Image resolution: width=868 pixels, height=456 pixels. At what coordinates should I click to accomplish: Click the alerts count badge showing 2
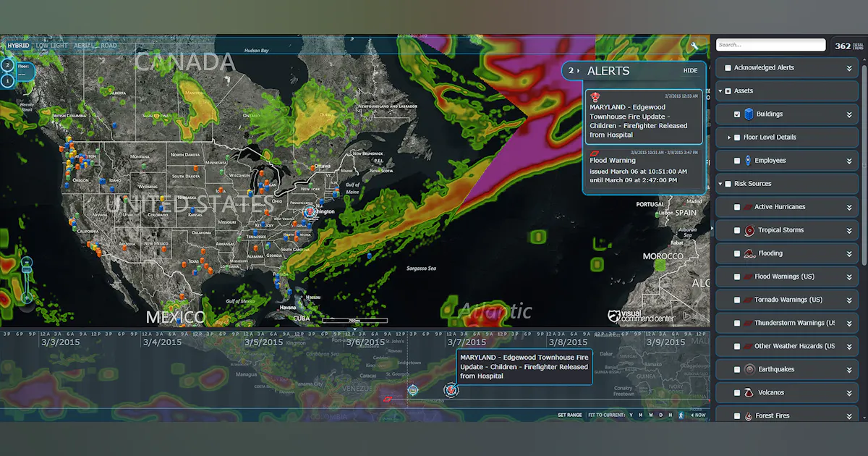(571, 70)
